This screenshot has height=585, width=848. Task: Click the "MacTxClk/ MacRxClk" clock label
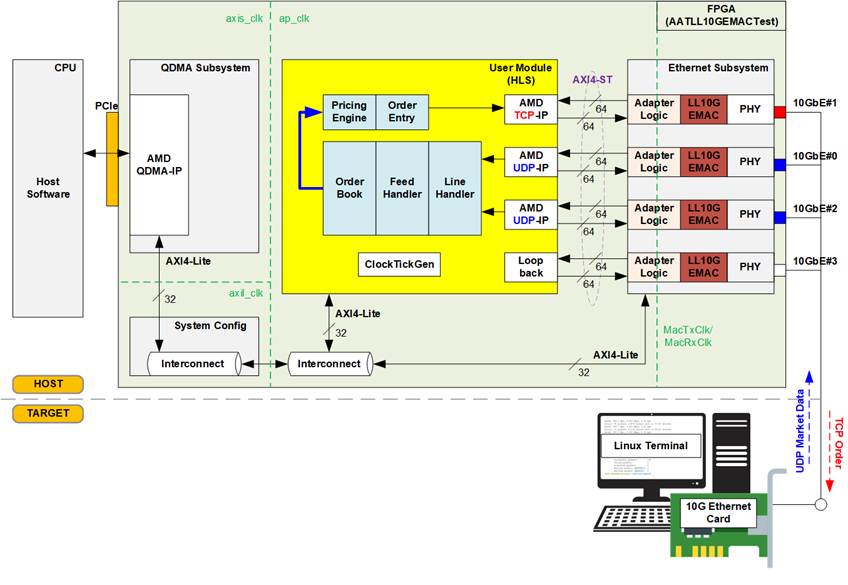tap(688, 336)
